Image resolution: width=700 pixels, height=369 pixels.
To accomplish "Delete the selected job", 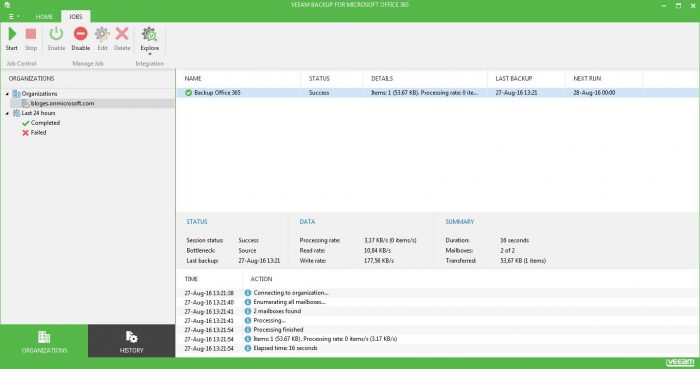I will tap(122, 39).
